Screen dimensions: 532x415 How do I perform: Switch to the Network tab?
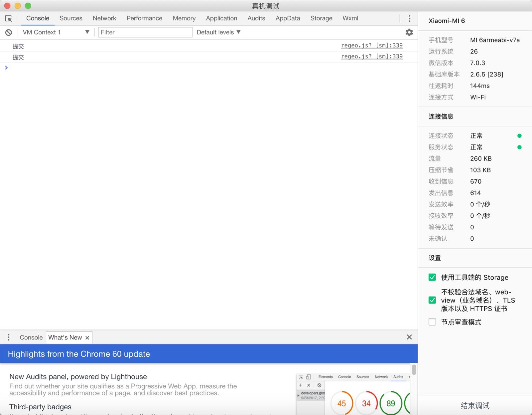(x=104, y=18)
